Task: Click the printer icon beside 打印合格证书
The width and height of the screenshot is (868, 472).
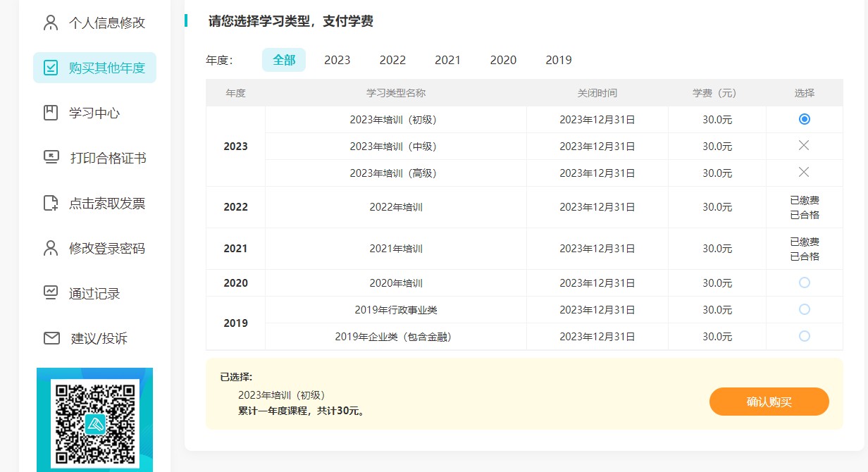Action: [x=50, y=158]
